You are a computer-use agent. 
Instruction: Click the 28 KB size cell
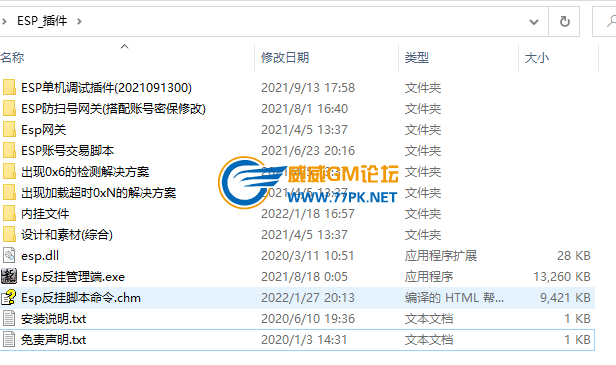574,255
